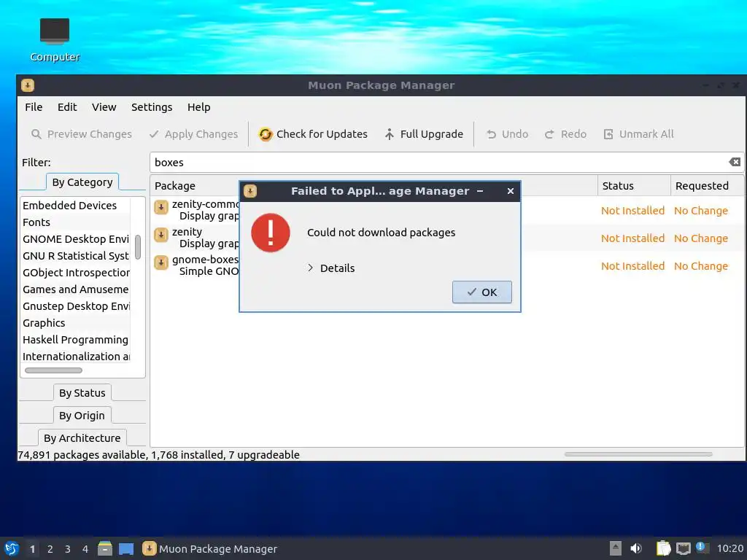Click Not Installed status of gnome-boxes
Viewport: 747px width, 560px height.
(632, 265)
